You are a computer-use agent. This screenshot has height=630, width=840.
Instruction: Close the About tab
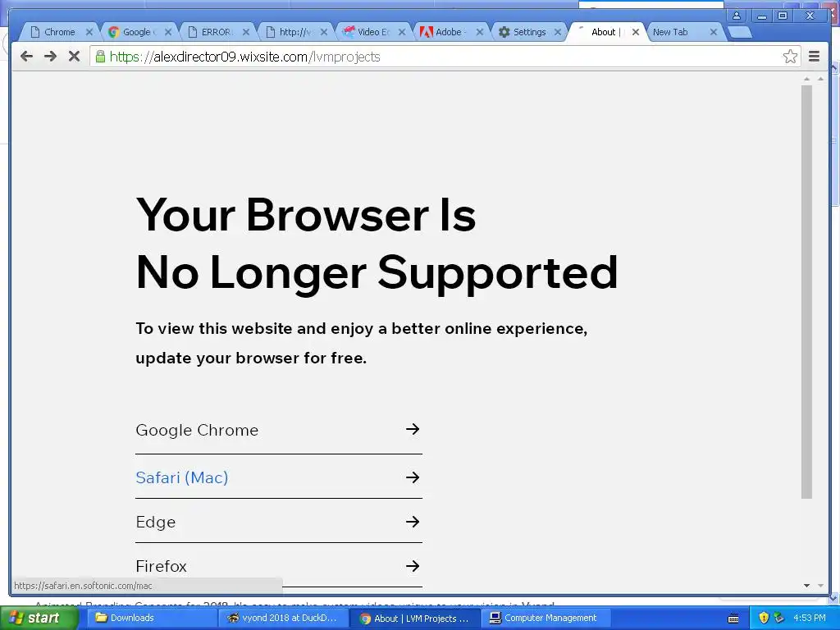[636, 32]
